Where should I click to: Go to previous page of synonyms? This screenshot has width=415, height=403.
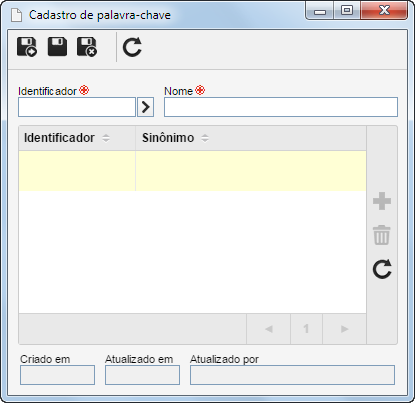(x=269, y=329)
